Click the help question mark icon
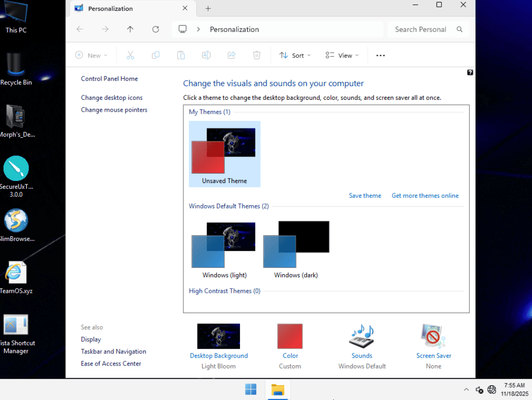 click(470, 73)
